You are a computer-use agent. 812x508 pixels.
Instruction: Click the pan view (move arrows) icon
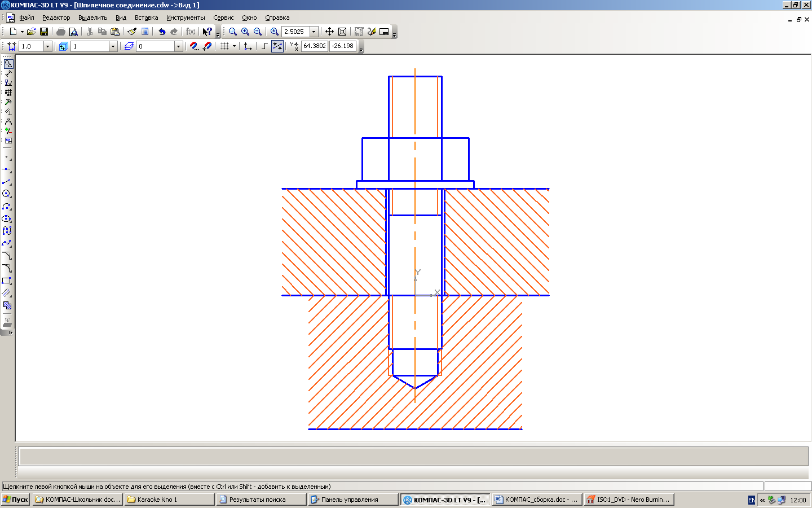(329, 32)
